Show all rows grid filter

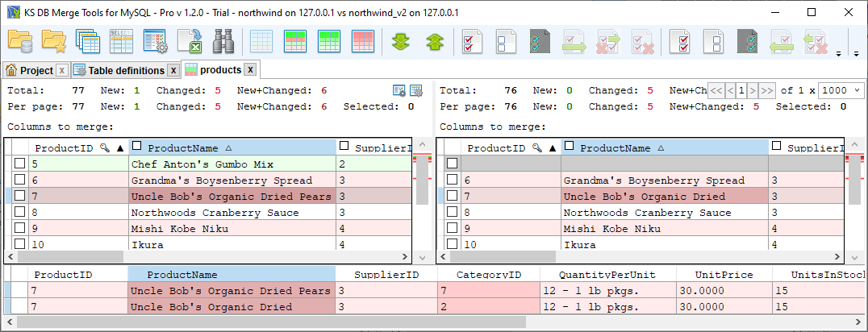point(261,42)
